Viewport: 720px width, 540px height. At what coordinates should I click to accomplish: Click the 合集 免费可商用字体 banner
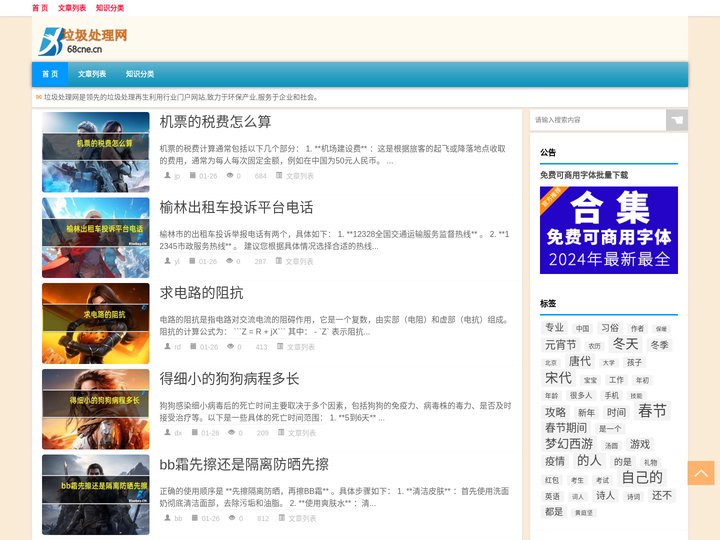pyautogui.click(x=608, y=230)
